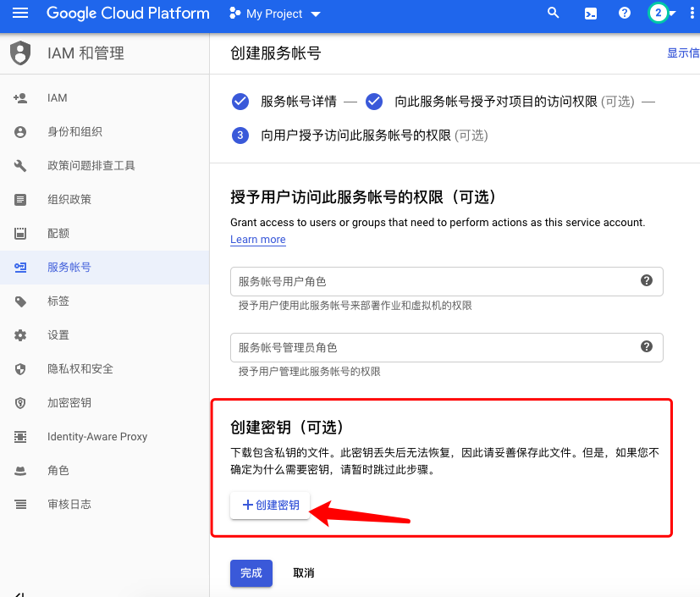Click the encryption key shield icon
700x597 pixels.
20,403
